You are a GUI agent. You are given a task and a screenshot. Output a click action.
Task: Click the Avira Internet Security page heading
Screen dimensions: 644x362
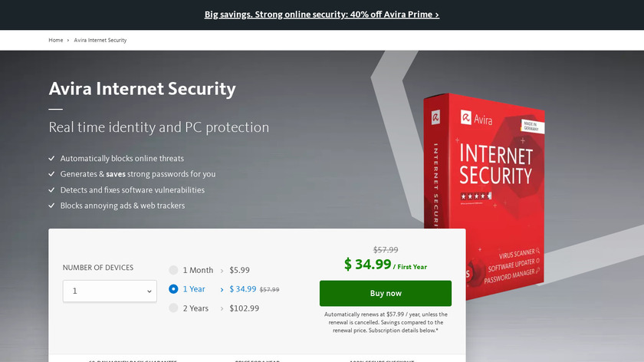point(143,88)
